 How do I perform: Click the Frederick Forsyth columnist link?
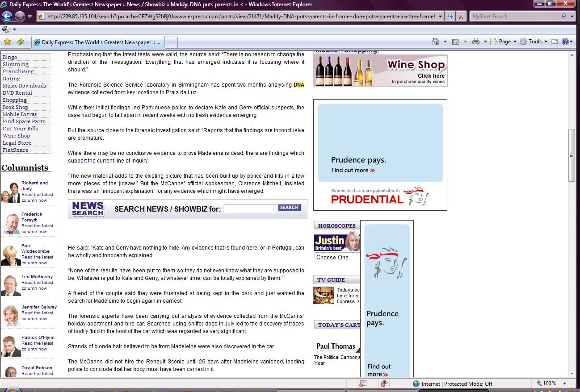tap(32, 217)
